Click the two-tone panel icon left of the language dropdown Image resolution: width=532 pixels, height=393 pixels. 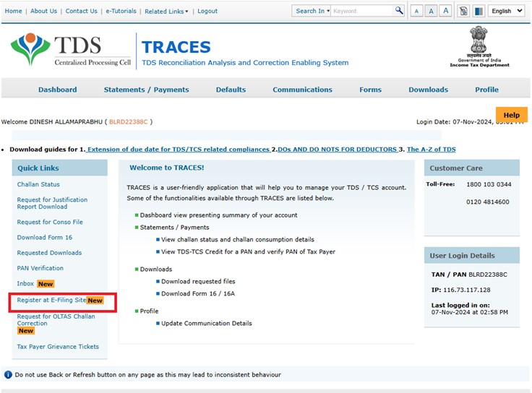pos(479,11)
